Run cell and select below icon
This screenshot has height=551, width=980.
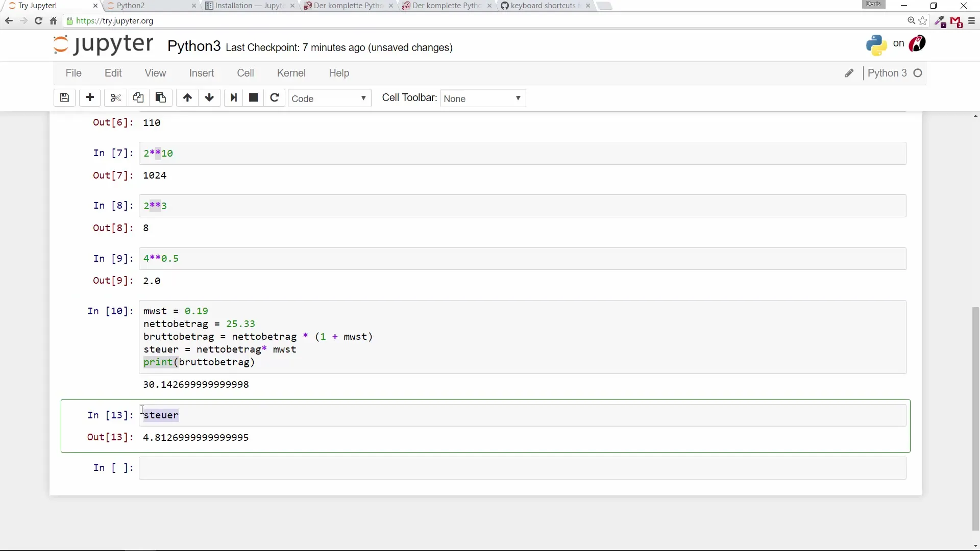pyautogui.click(x=234, y=97)
